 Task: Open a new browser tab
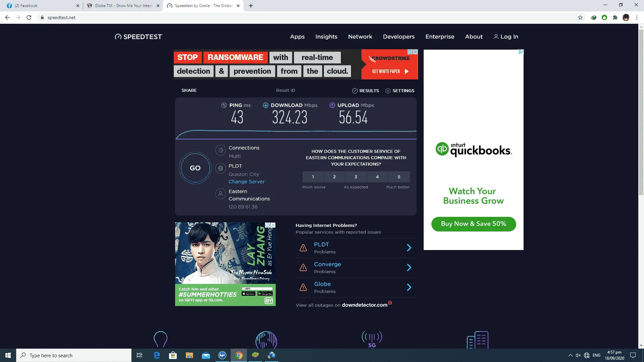[251, 6]
